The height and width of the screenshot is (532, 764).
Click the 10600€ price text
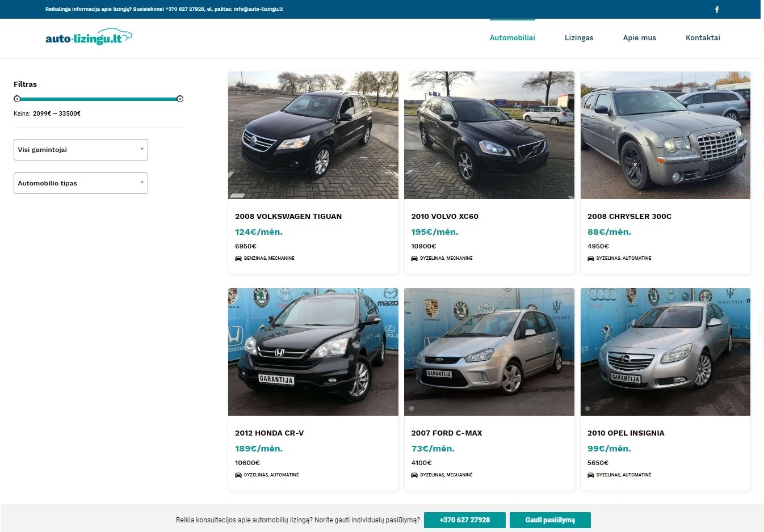point(247,463)
